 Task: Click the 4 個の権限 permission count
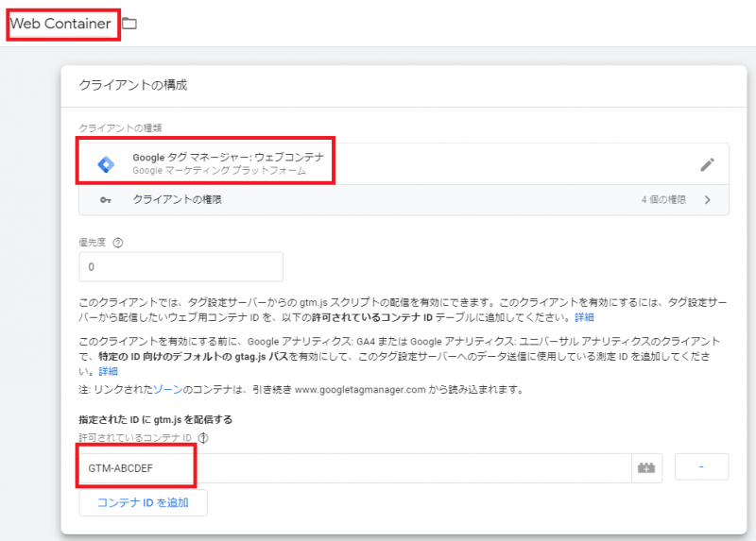pyautogui.click(x=663, y=200)
